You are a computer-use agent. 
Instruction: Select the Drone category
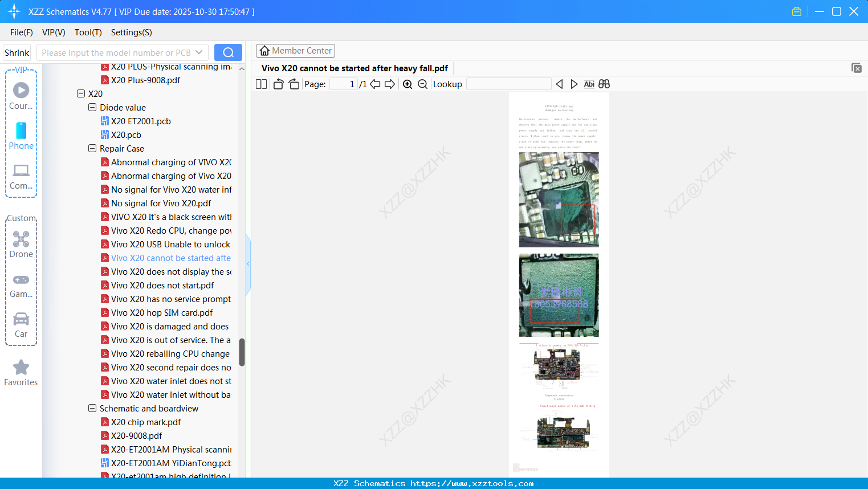pos(21,244)
